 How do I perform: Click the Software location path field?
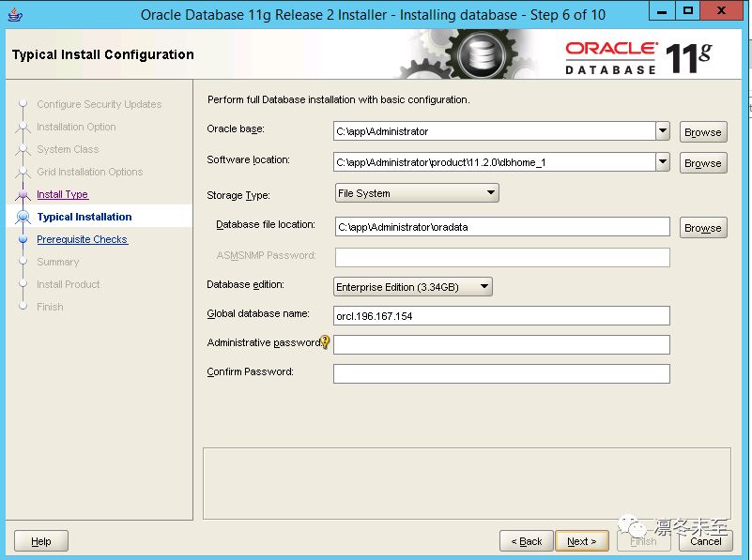coord(495,162)
